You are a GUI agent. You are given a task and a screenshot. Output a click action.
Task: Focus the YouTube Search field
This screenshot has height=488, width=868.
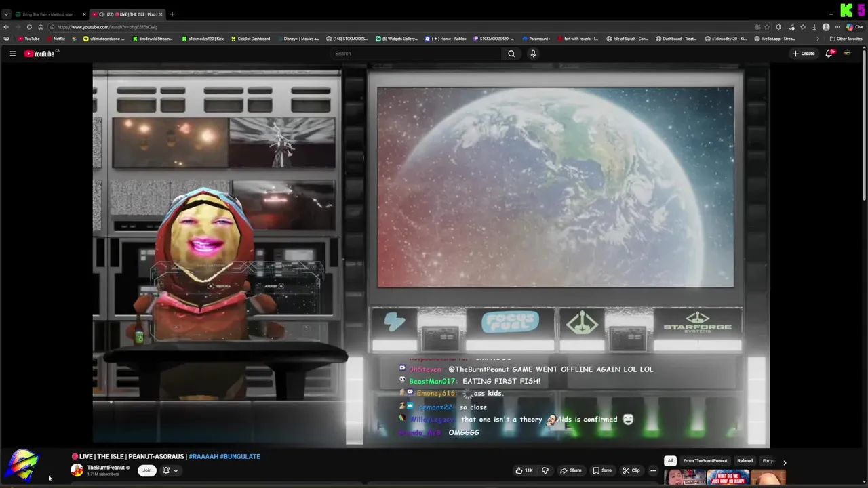(417, 54)
